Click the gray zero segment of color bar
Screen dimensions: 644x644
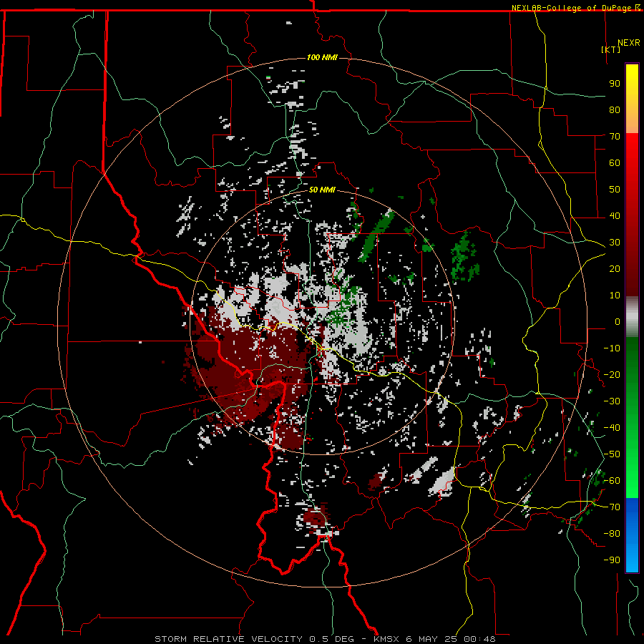pyautogui.click(x=632, y=316)
